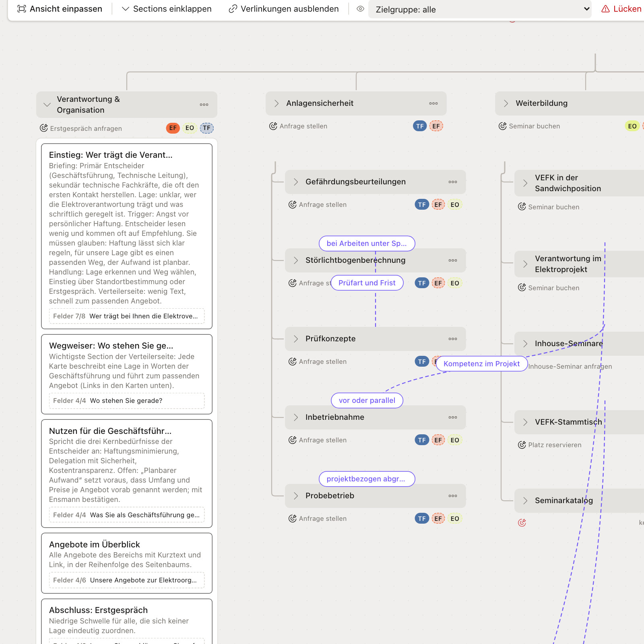Image resolution: width=644 pixels, height=644 pixels.
Task: Select the 'projektbezogen abgr...' link label
Action: (x=367, y=479)
